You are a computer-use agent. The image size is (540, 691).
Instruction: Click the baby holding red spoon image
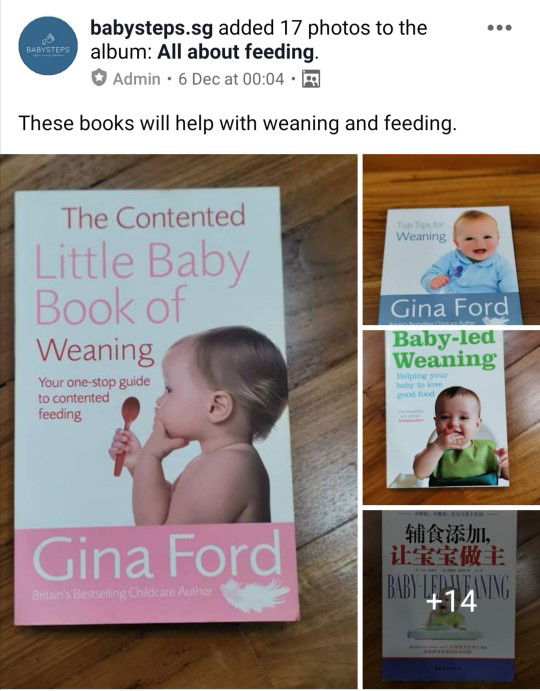pyautogui.click(x=201, y=425)
